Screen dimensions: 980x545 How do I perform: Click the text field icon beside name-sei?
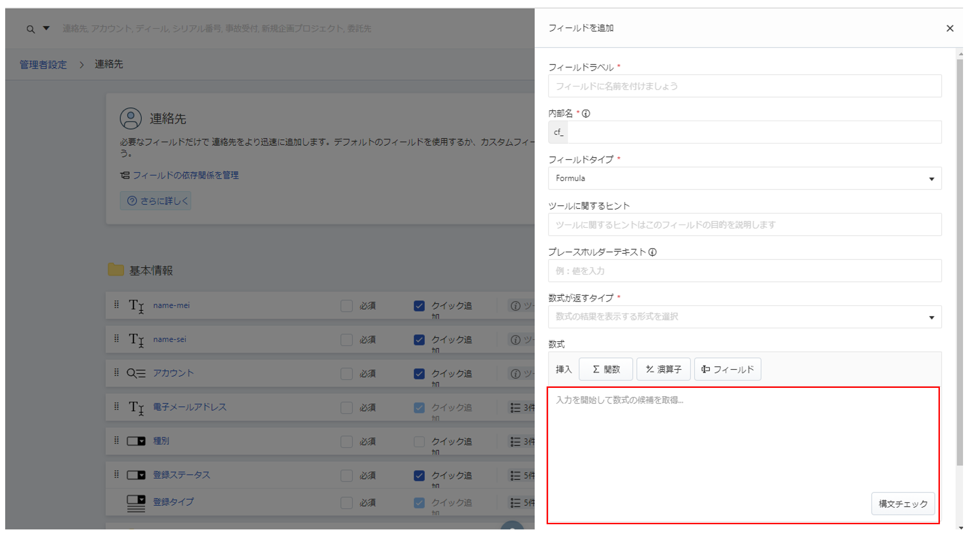tap(136, 340)
